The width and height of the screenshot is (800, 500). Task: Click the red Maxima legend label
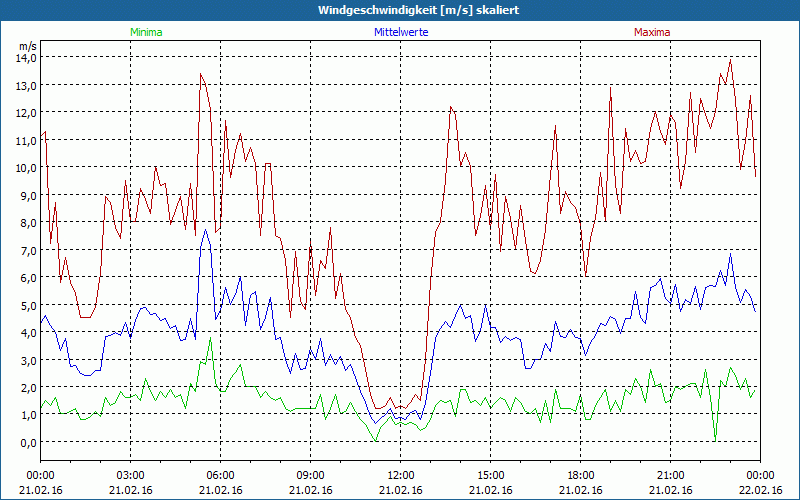652,32
